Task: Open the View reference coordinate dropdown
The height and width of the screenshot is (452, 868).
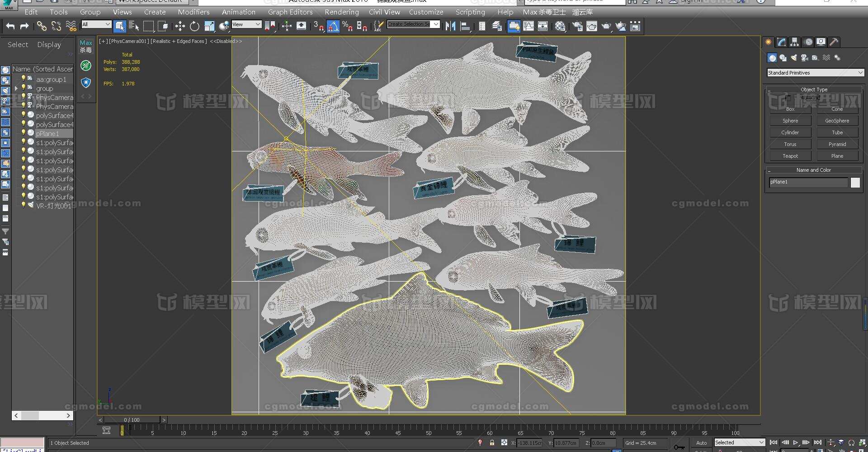Action: point(246,24)
